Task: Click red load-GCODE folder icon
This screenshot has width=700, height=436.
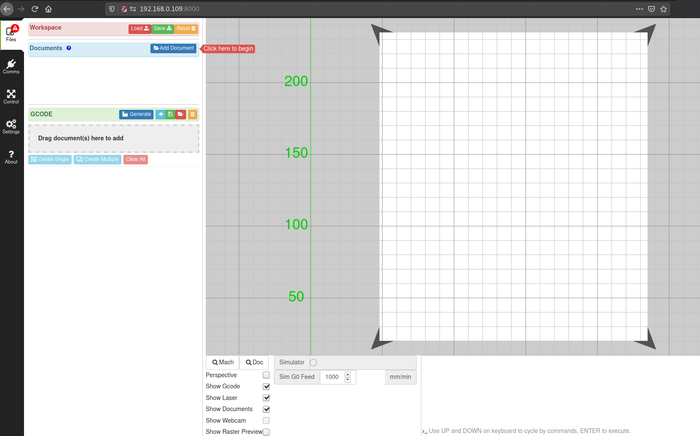Action: point(180,114)
